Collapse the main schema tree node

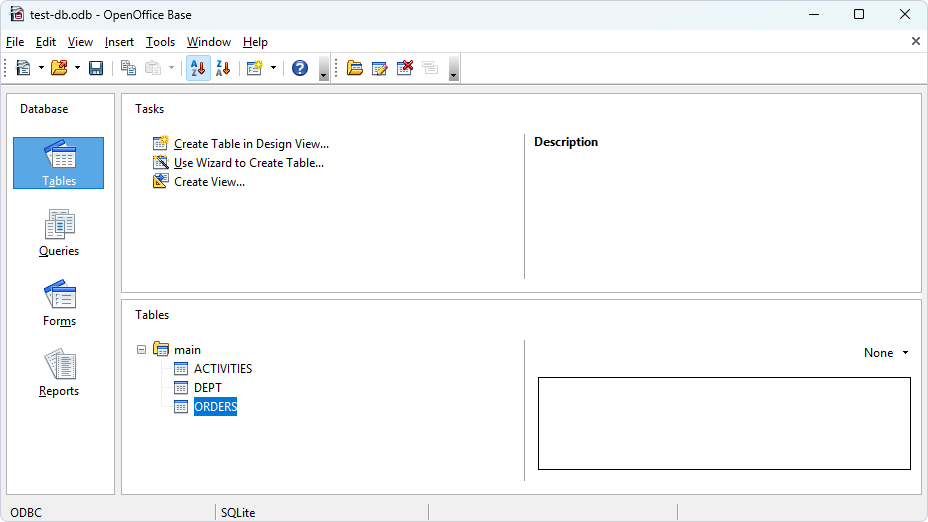coord(141,350)
